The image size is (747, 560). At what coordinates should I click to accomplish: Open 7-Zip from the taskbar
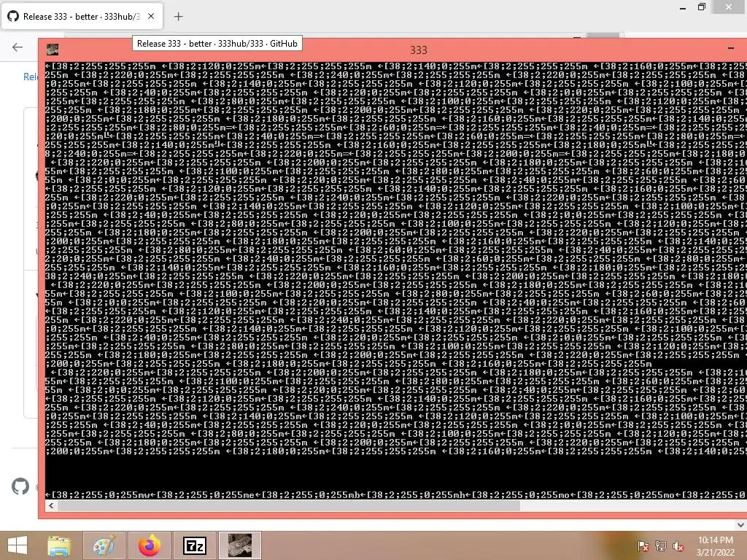pos(194,545)
